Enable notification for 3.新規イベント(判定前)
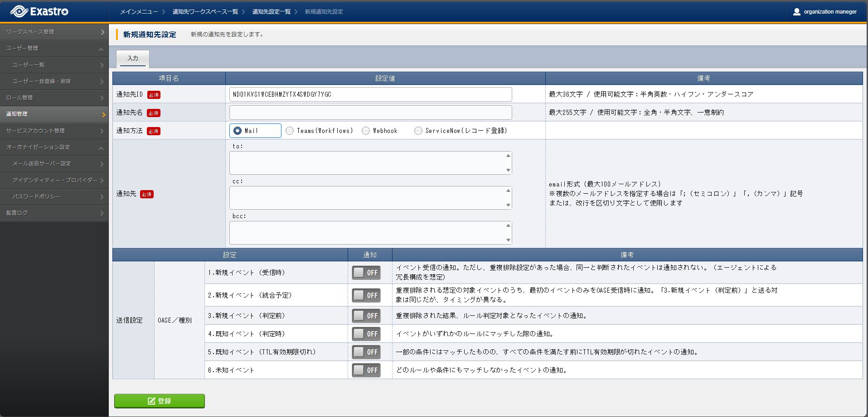 366,316
